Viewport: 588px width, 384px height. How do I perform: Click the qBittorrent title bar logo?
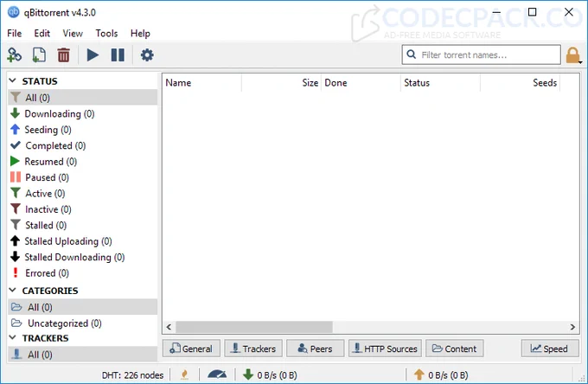click(x=14, y=12)
